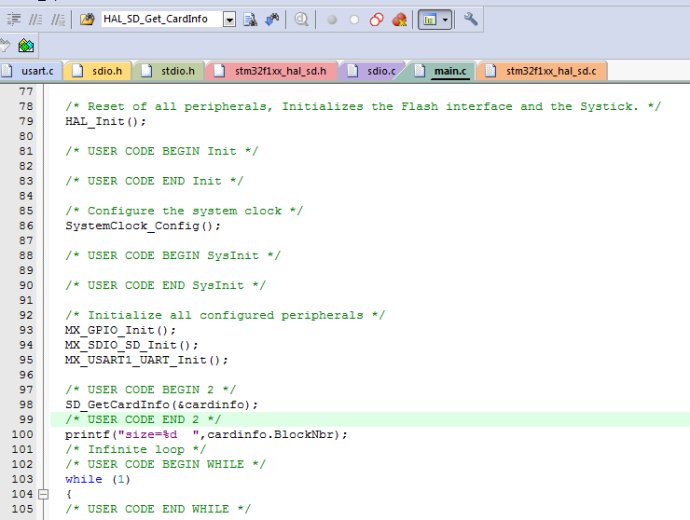Switch to the sdio.c tab
The image size is (690, 520).
click(372, 71)
